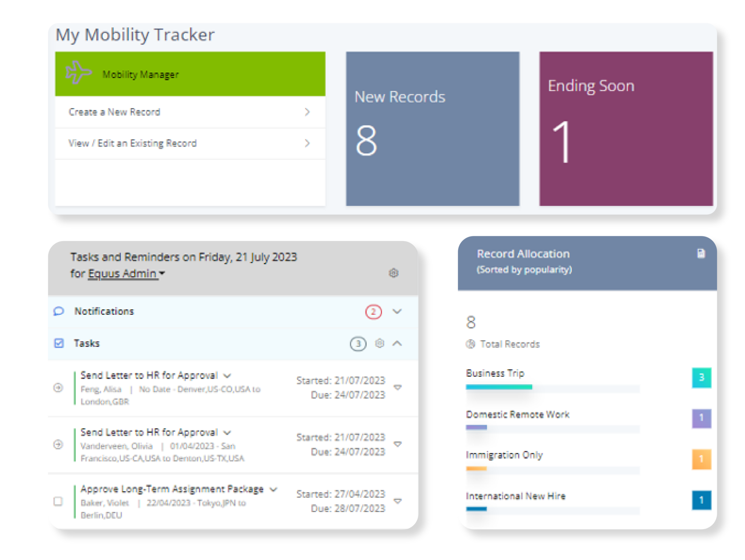The width and height of the screenshot is (745, 560).
Task: Open the Tasks section settings gear
Action: point(380,343)
